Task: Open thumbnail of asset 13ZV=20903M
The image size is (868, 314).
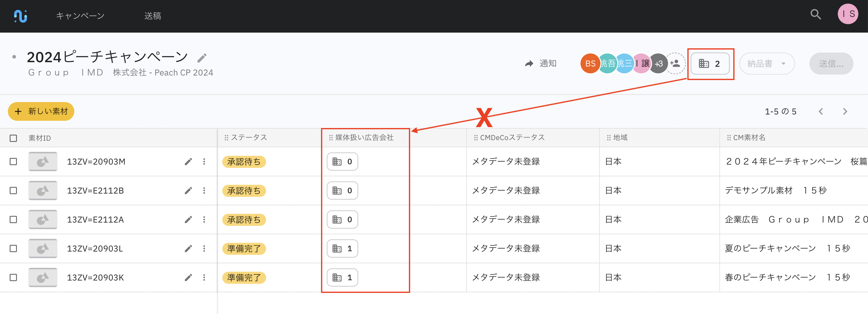Action: click(43, 162)
